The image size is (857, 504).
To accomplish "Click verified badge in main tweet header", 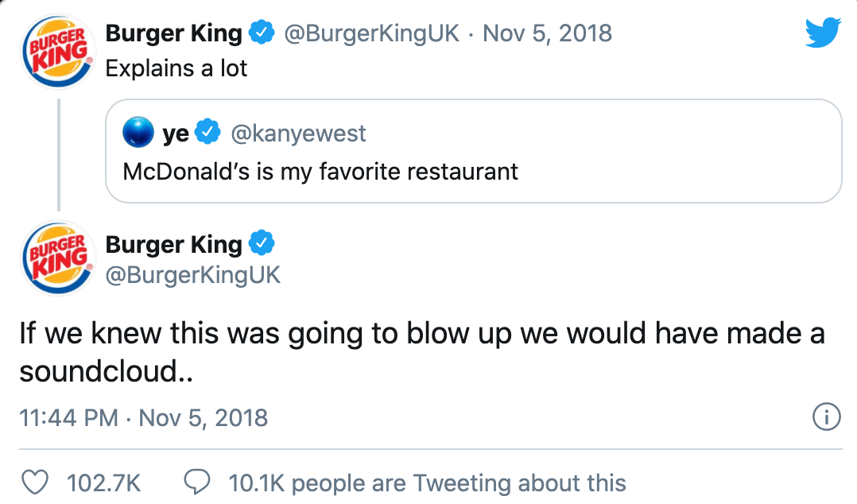I will 261,243.
